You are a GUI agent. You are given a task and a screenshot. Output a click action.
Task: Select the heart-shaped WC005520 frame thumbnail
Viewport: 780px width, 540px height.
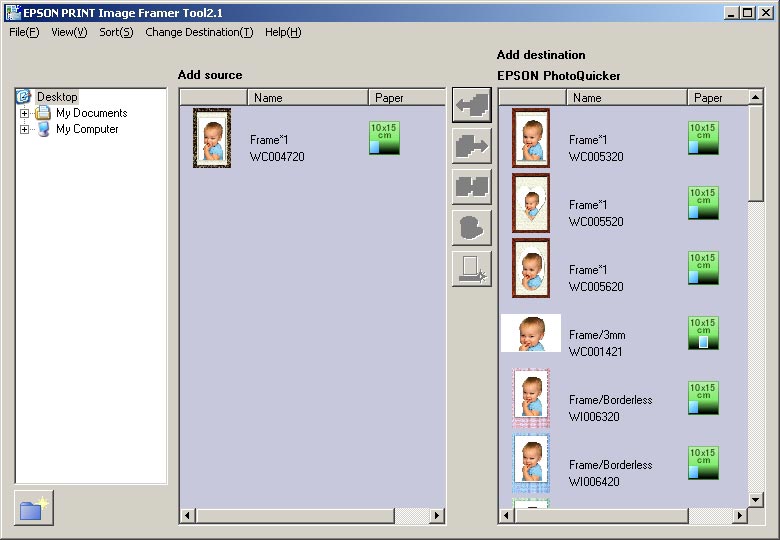(x=531, y=203)
